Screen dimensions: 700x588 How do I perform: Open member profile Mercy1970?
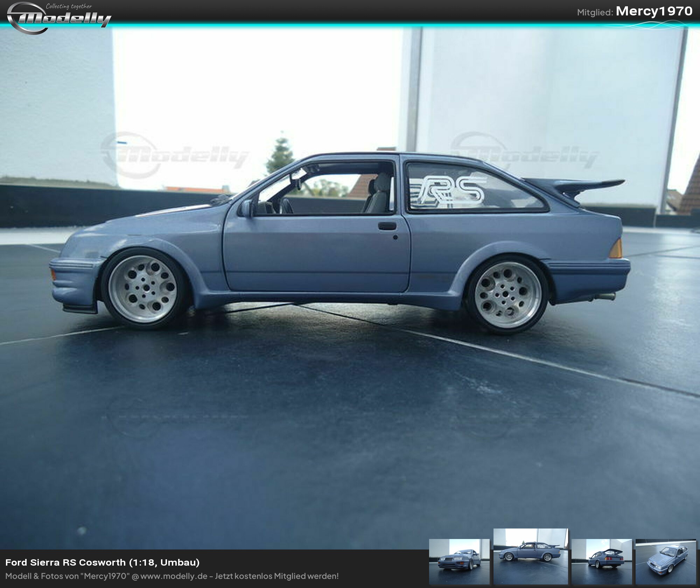click(x=654, y=11)
